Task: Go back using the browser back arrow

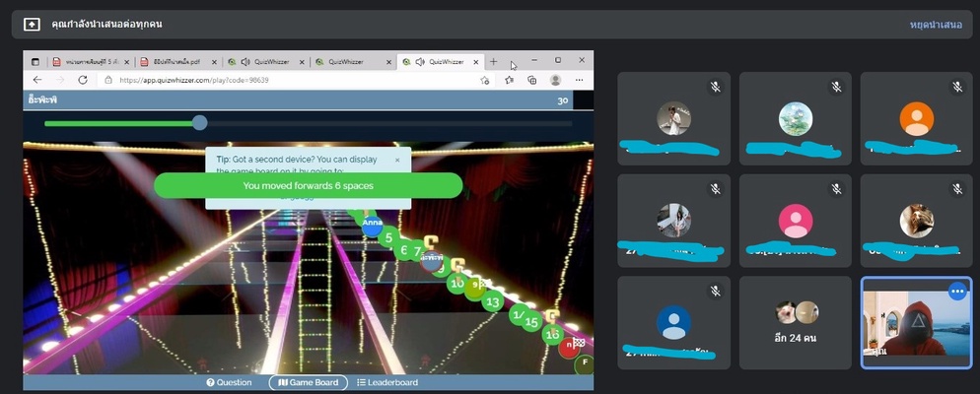Action: pos(37,80)
